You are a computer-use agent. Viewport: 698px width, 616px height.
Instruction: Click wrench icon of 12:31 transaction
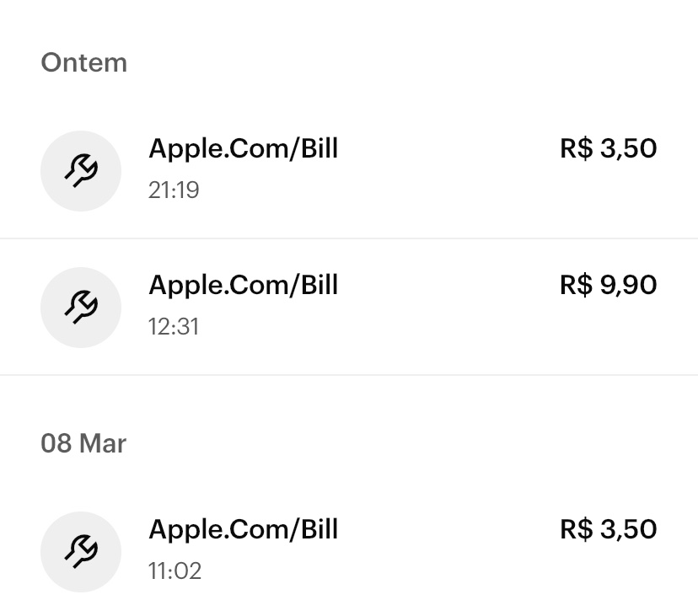[81, 308]
